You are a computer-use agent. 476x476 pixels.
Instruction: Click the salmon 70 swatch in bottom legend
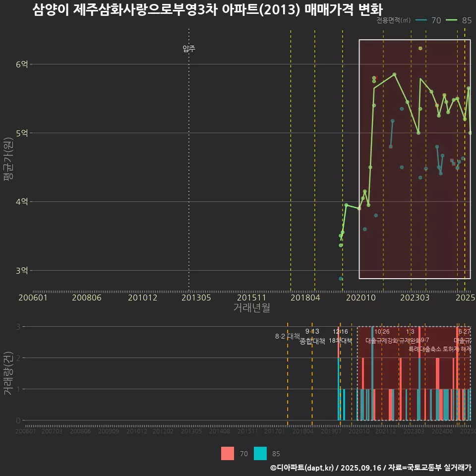228,453
